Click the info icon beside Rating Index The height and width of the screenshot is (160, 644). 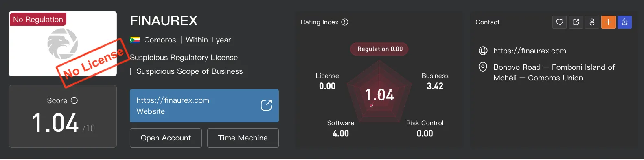(x=345, y=22)
